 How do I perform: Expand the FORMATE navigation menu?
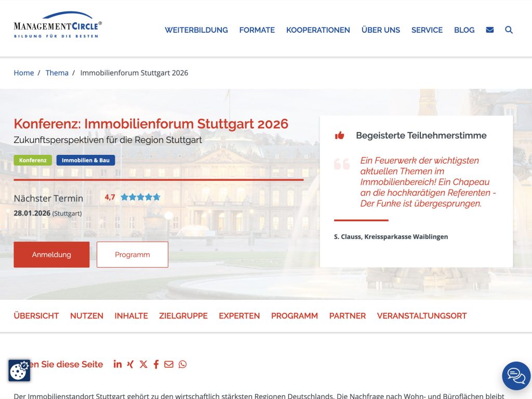(257, 30)
